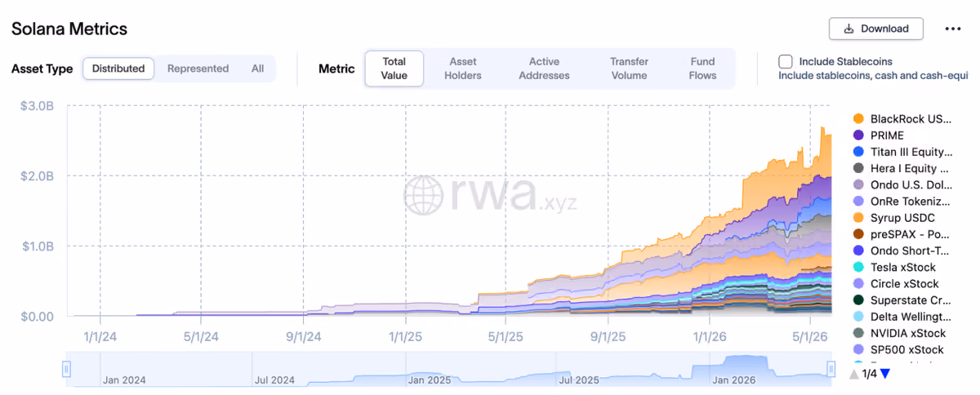Screen dimensions: 980x395
Task: Toggle preSPAX legend color dot
Action: [x=858, y=234]
